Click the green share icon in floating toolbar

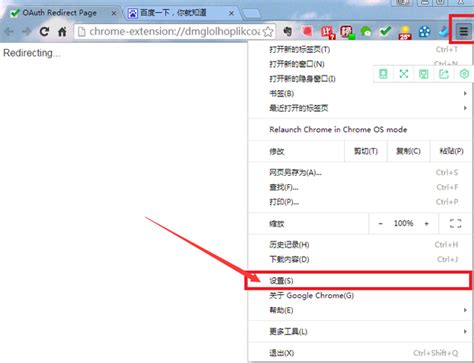coord(444,74)
